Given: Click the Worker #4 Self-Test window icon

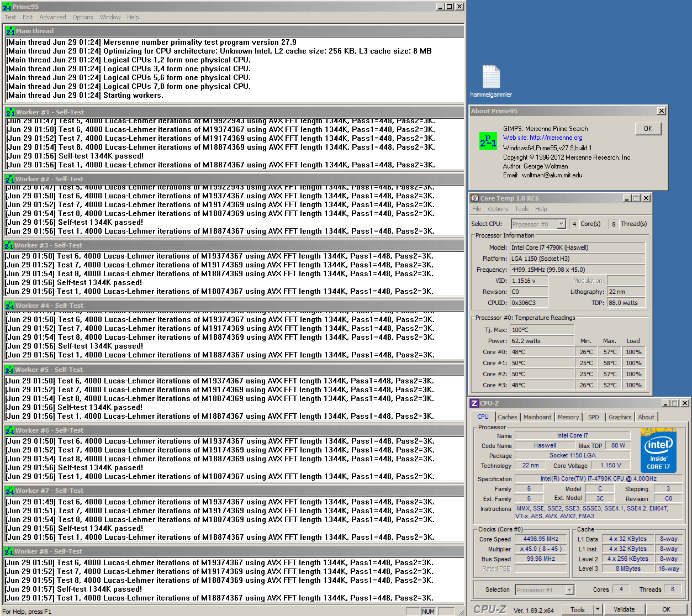Looking at the screenshot, I should click(x=10, y=306).
